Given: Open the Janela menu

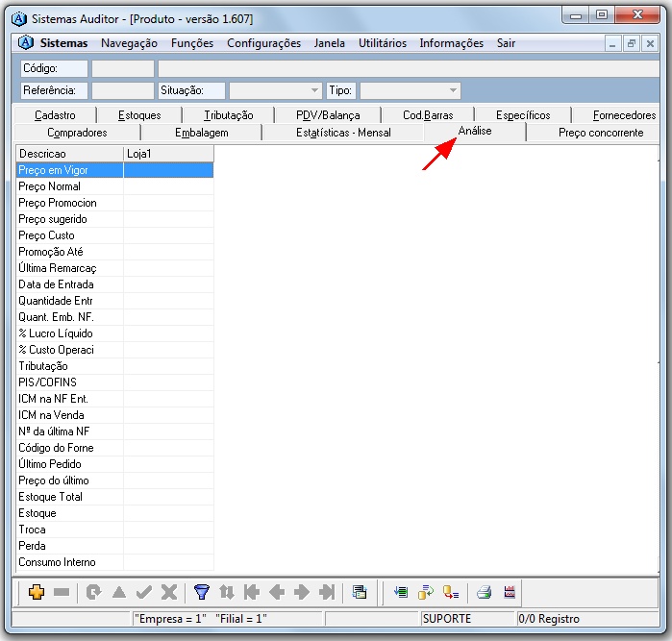Looking at the screenshot, I should tap(329, 43).
